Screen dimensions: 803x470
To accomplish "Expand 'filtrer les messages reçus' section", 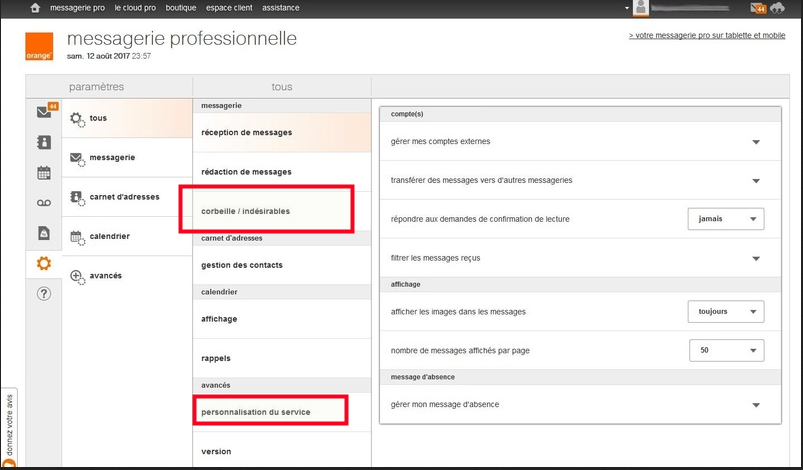I will pyautogui.click(x=756, y=258).
